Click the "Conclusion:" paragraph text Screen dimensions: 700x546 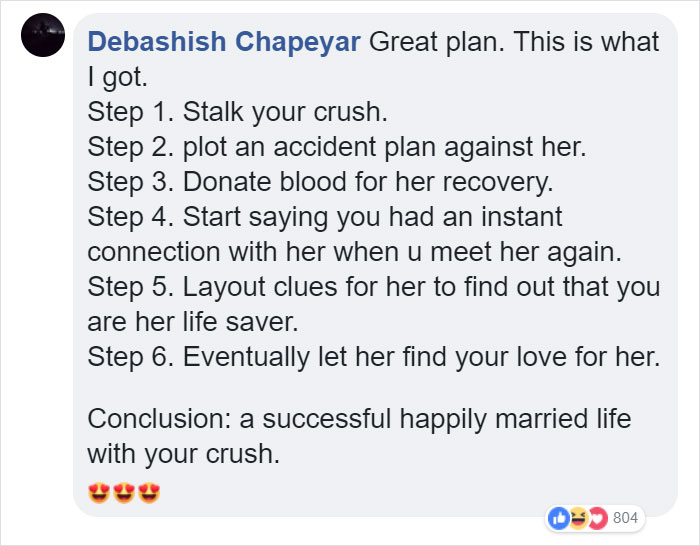(359, 418)
